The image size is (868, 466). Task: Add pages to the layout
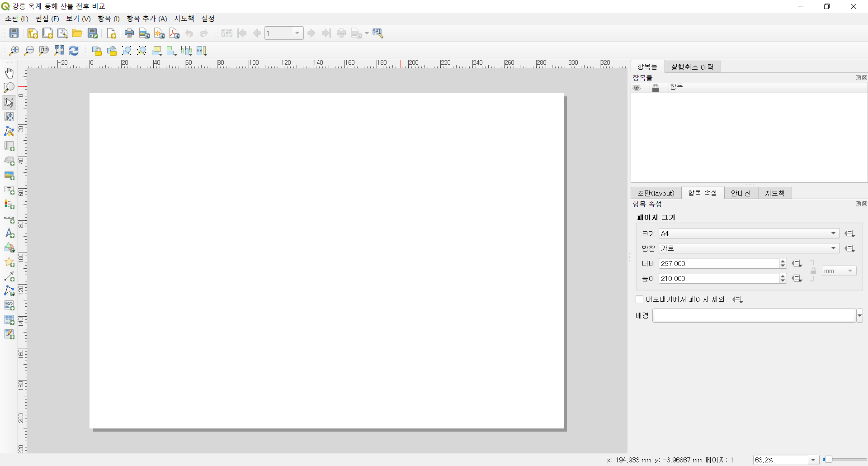tap(111, 33)
